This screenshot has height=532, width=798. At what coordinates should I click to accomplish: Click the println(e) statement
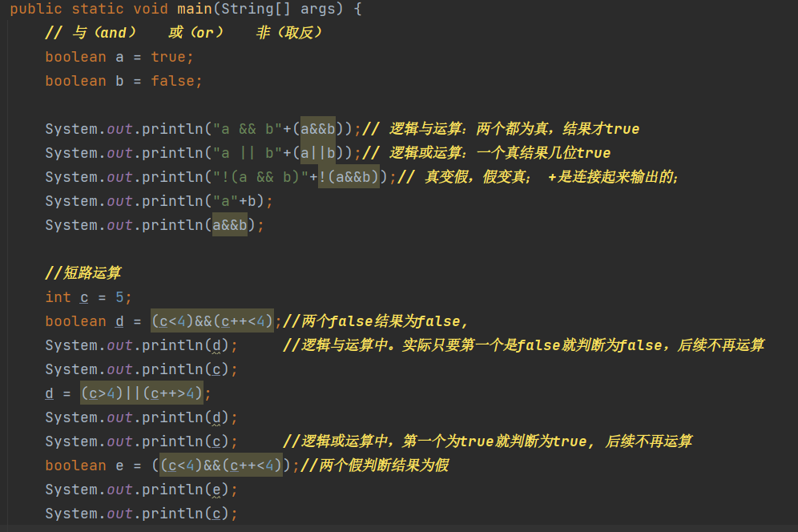141,490
